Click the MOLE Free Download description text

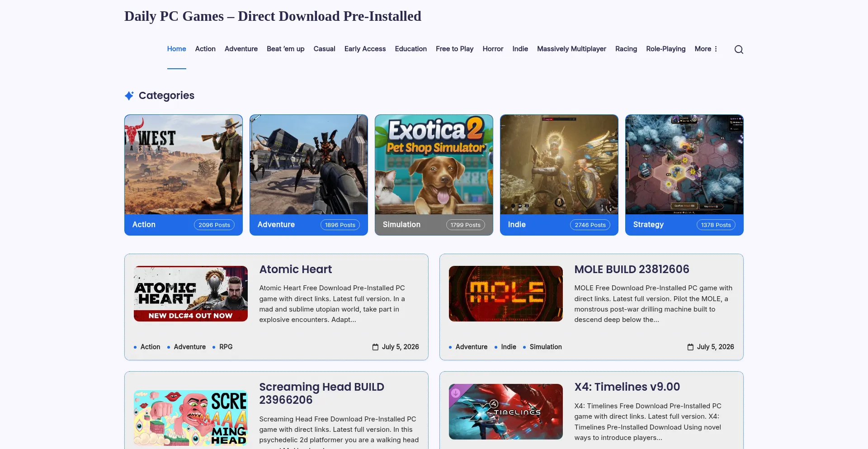click(x=653, y=304)
